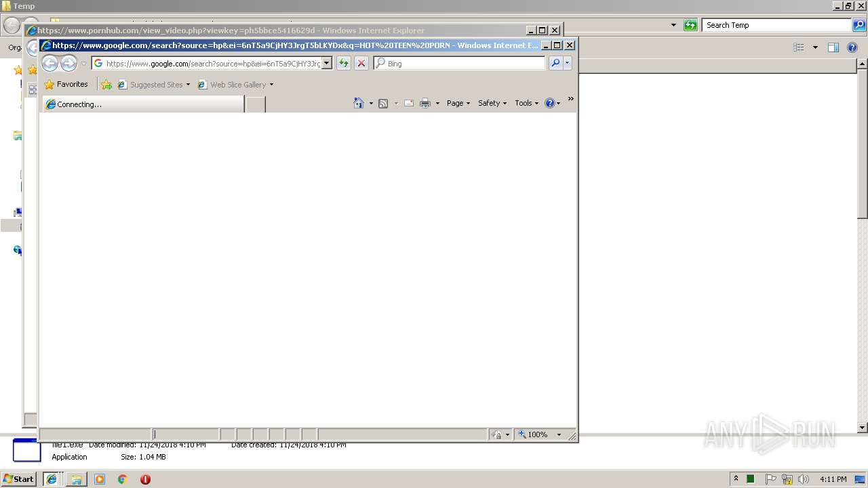Expand the Print dropdown arrow
This screenshot has height=488, width=868.
click(x=437, y=104)
